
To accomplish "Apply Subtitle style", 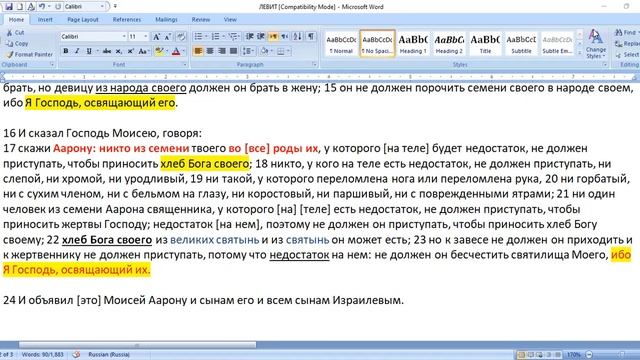I will (x=521, y=44).
